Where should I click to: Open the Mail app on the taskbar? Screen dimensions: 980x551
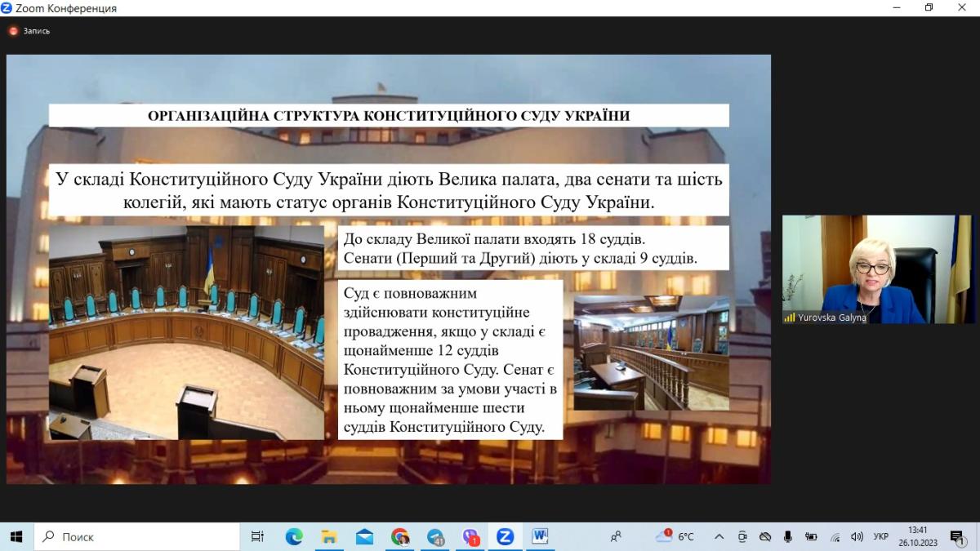(x=364, y=536)
